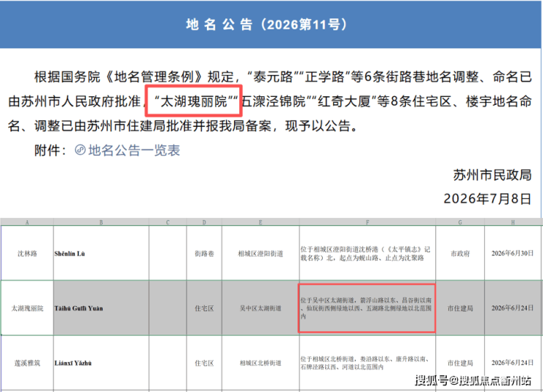
Task: Click the 相城区澄阳街道 cell
Action: click(260, 253)
